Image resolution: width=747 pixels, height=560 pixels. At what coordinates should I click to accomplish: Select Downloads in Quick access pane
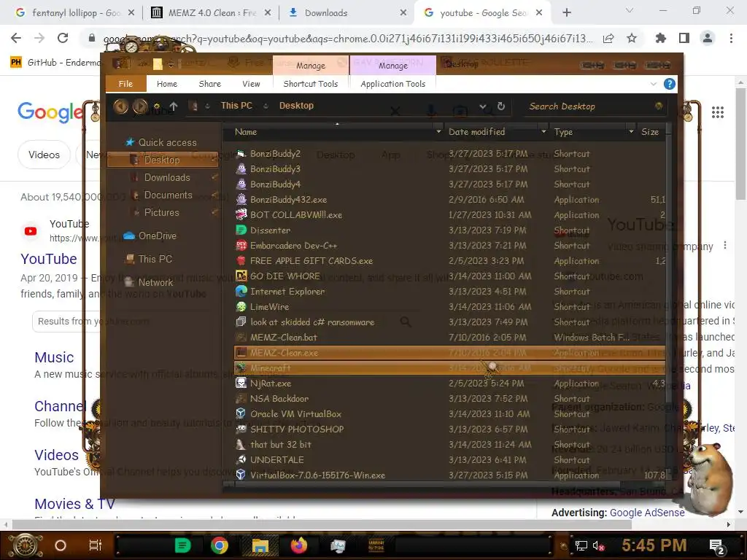coord(167,178)
